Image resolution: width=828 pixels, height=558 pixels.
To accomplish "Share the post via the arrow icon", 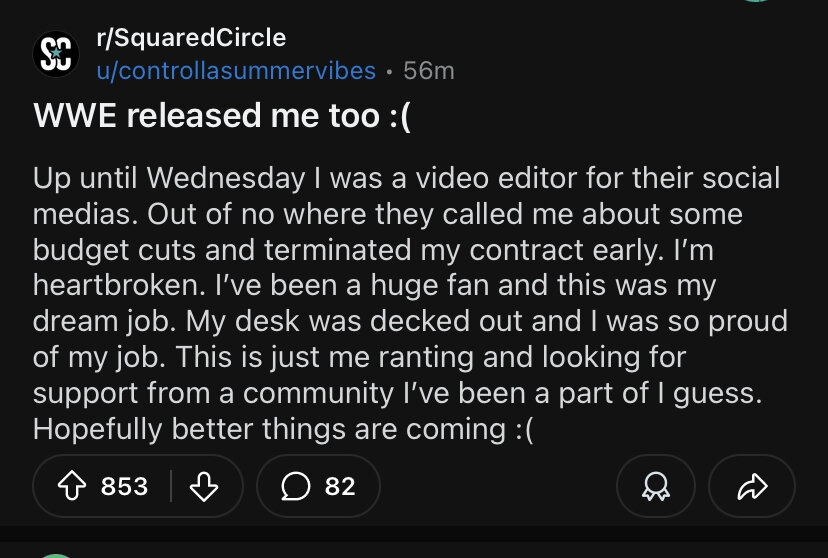I will (x=751, y=487).
